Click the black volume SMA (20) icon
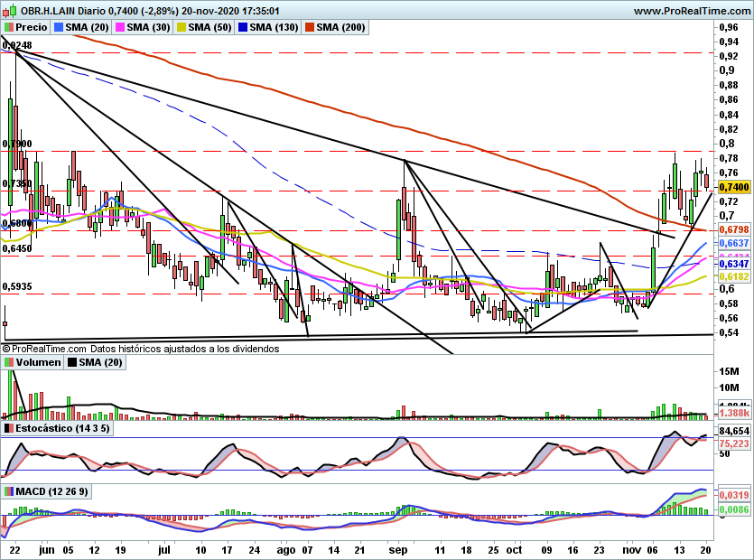Screen dimensions: 754x560 click(x=72, y=362)
